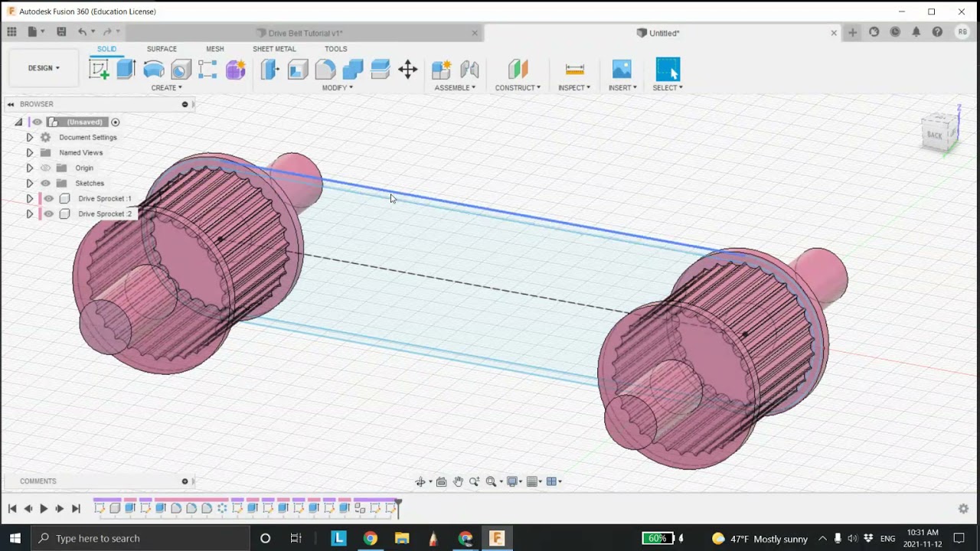Click the RB profile button

pos(962,32)
